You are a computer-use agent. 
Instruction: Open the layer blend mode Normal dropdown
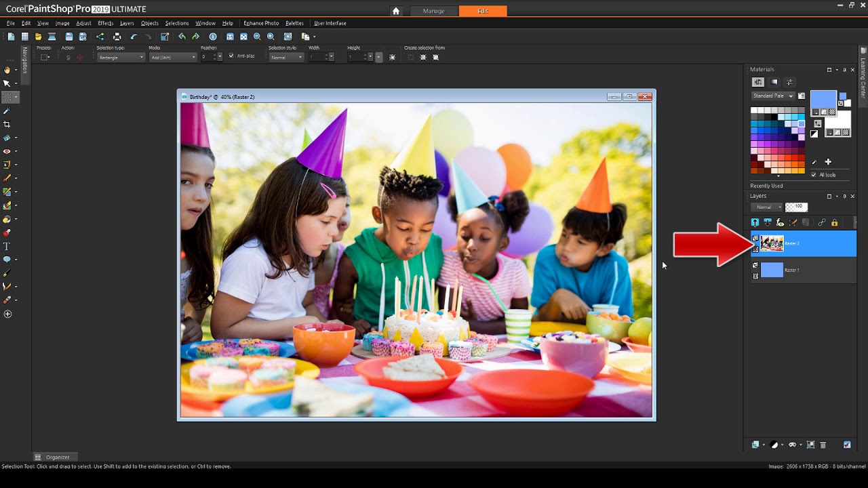pyautogui.click(x=766, y=207)
